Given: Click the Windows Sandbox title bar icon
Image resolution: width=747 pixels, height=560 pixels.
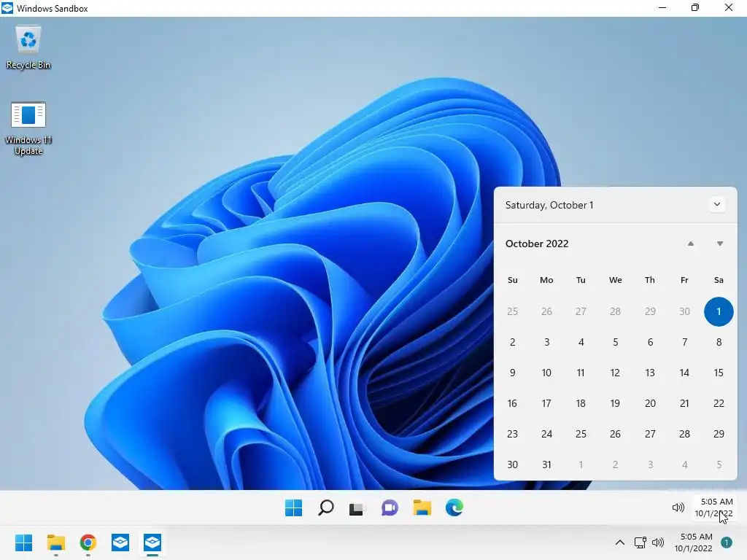Looking at the screenshot, I should (x=7, y=8).
